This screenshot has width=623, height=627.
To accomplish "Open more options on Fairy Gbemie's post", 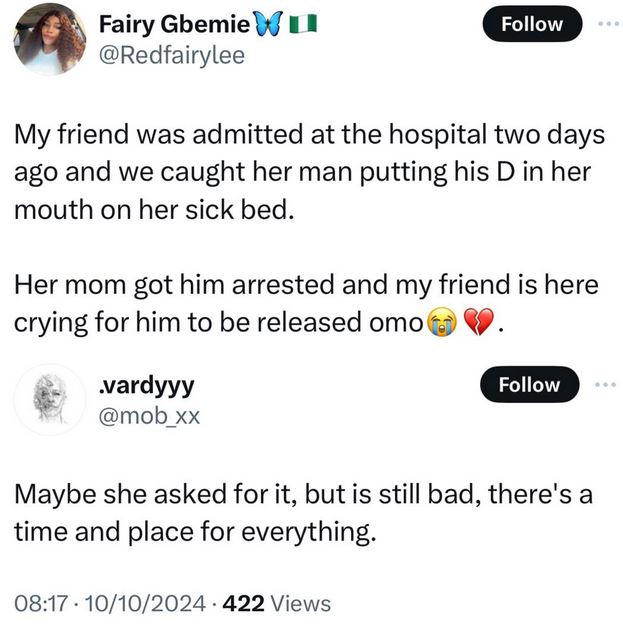I will (x=607, y=24).
